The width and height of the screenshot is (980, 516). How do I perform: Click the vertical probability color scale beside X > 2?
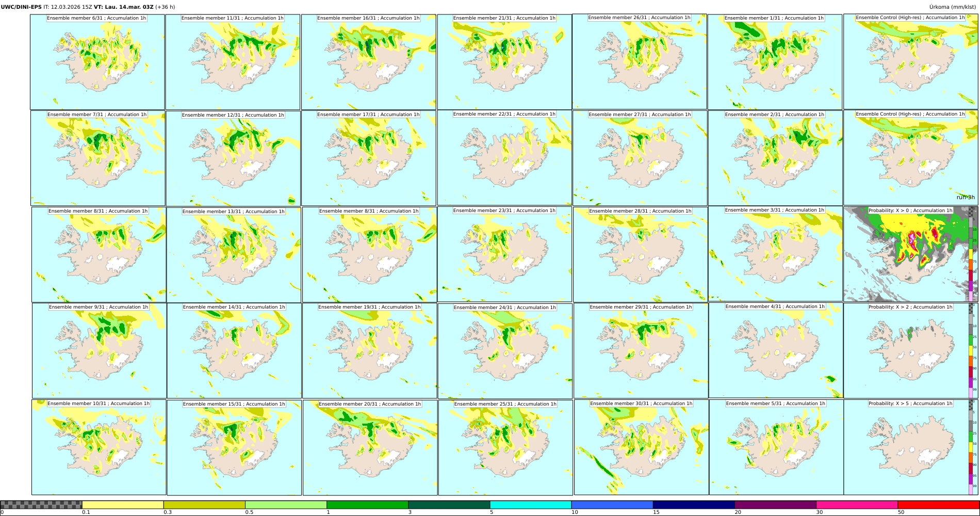971,351
